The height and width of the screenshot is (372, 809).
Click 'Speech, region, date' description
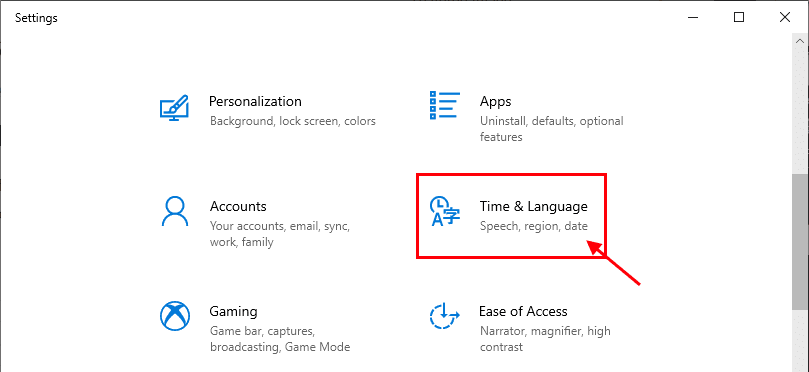[533, 226]
